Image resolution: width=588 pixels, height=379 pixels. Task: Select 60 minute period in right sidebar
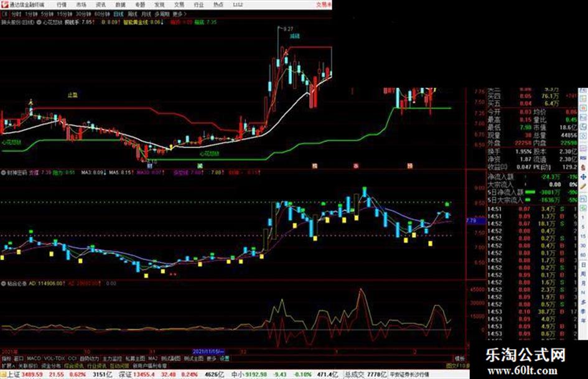click(583, 255)
